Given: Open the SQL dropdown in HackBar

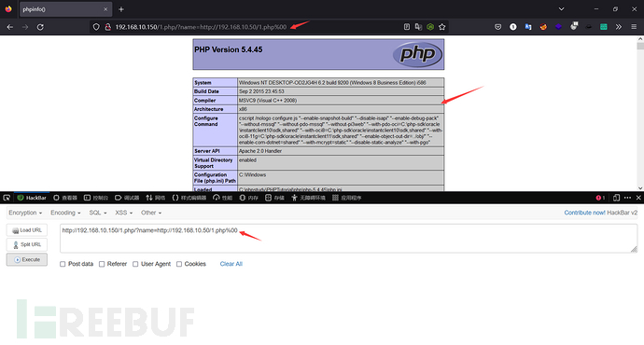Looking at the screenshot, I should pos(98,213).
